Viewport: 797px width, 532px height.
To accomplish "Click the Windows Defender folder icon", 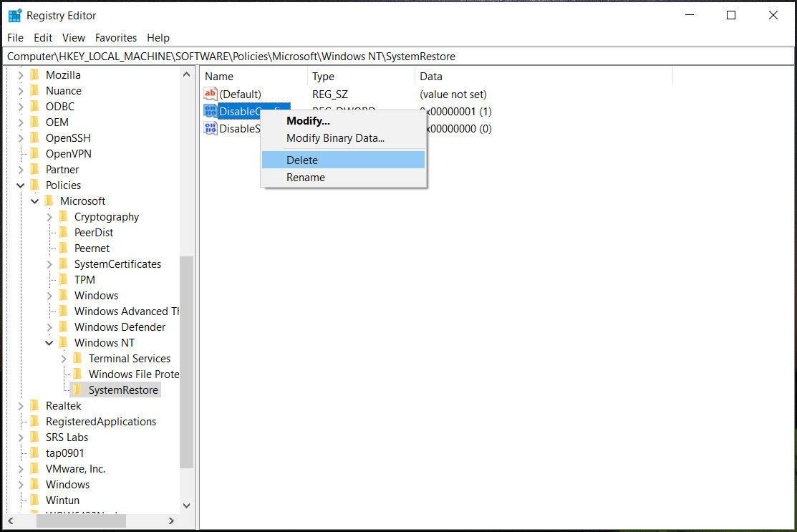I will [x=63, y=327].
